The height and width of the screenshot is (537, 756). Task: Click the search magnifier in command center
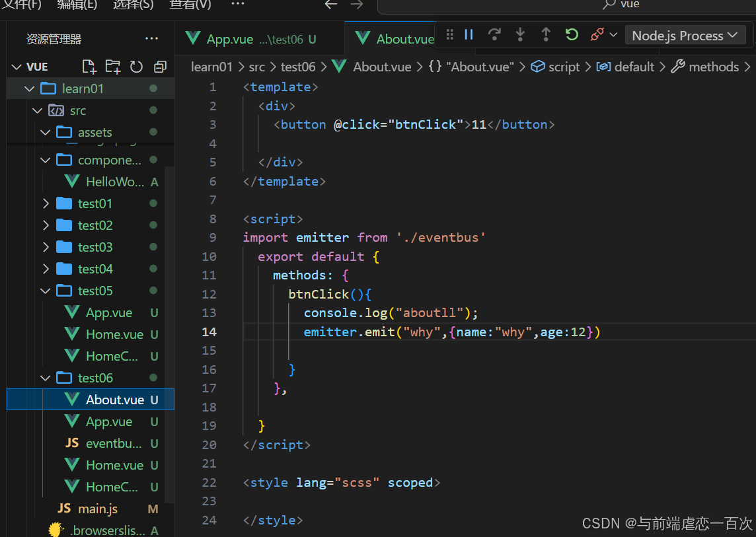pyautogui.click(x=609, y=5)
